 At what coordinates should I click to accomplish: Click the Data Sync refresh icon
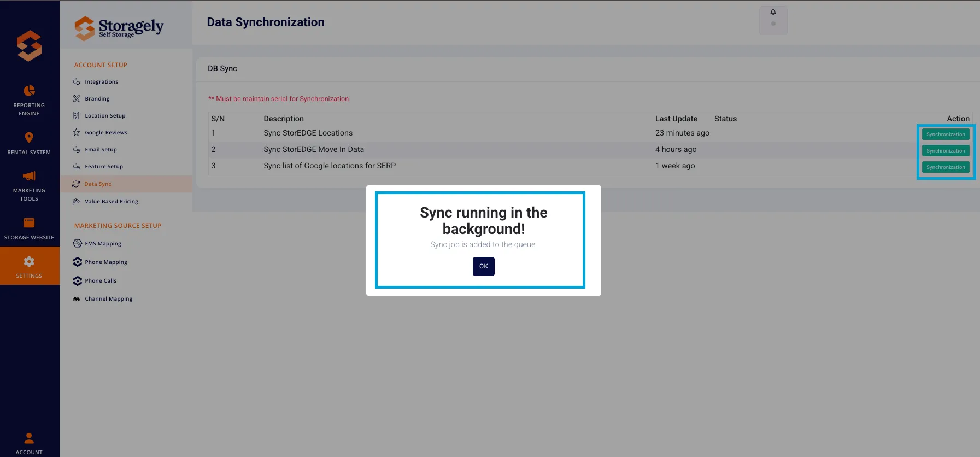point(76,184)
